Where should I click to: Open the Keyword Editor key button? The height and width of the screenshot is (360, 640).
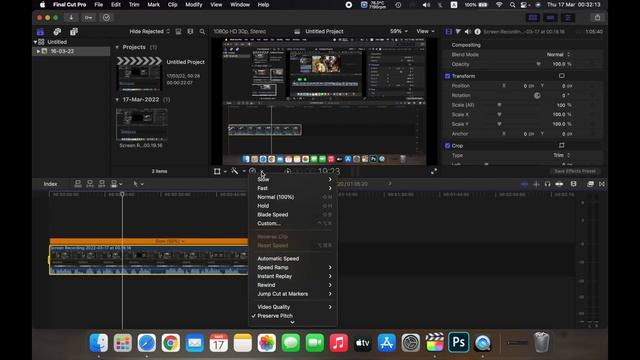[x=89, y=18]
